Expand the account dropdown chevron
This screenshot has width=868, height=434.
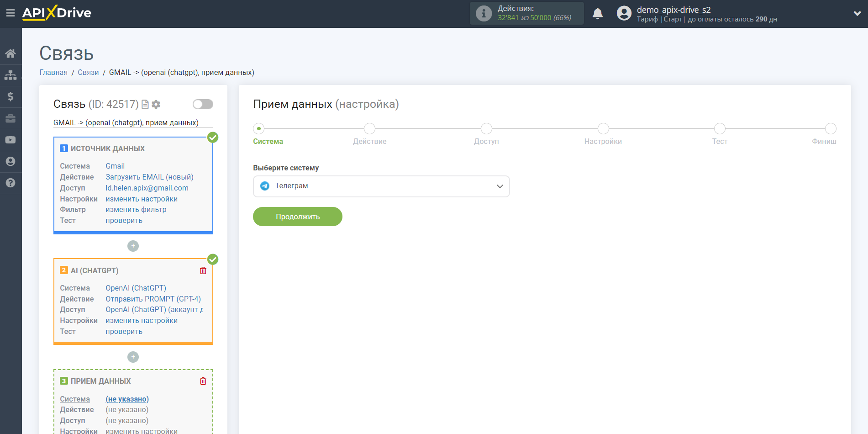click(x=857, y=14)
